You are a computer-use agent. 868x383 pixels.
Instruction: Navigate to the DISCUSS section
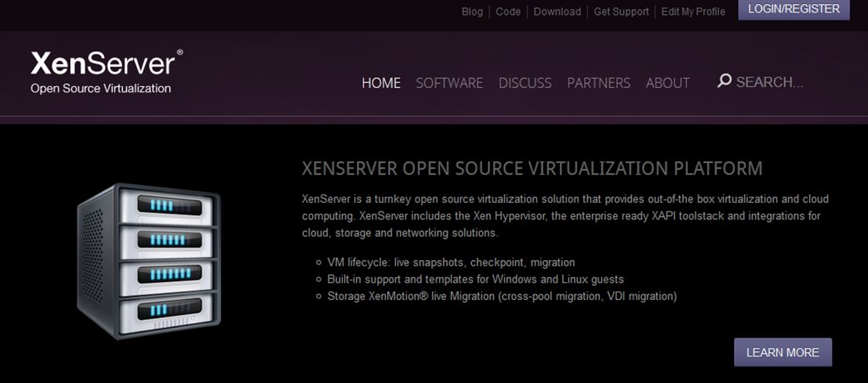click(x=525, y=83)
